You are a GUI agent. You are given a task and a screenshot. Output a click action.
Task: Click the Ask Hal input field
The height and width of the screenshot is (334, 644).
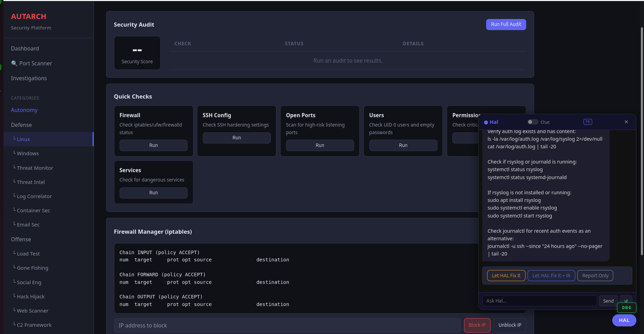[539, 300]
